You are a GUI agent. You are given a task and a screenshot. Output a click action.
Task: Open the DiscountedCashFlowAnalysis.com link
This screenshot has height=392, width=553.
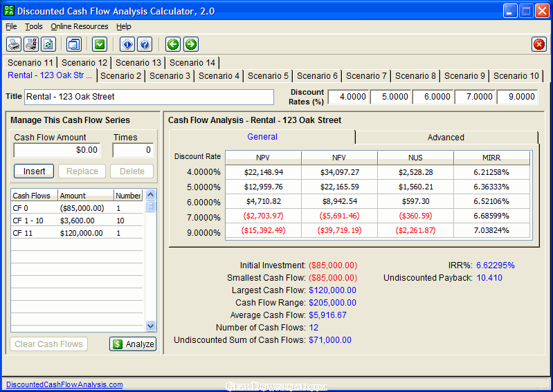point(64,384)
